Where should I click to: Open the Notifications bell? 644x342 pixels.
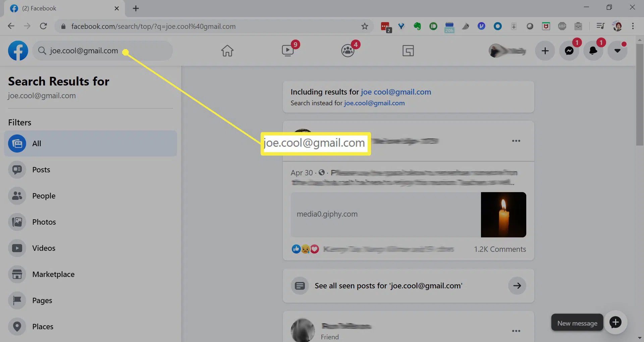point(593,51)
